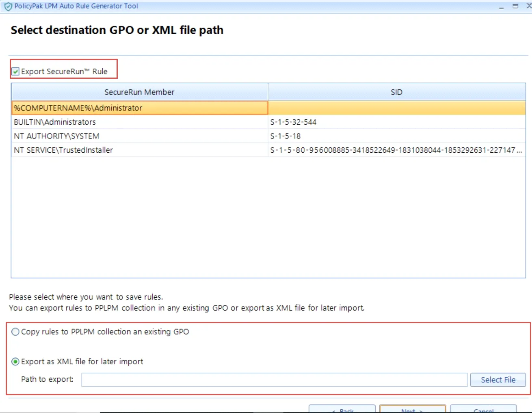Image resolution: width=532 pixels, height=413 pixels.
Task: Click the Cancel button
Action: click(483, 410)
